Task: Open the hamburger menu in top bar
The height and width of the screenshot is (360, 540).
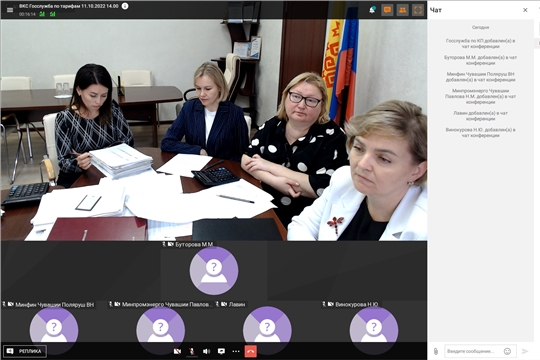Action: [10, 10]
